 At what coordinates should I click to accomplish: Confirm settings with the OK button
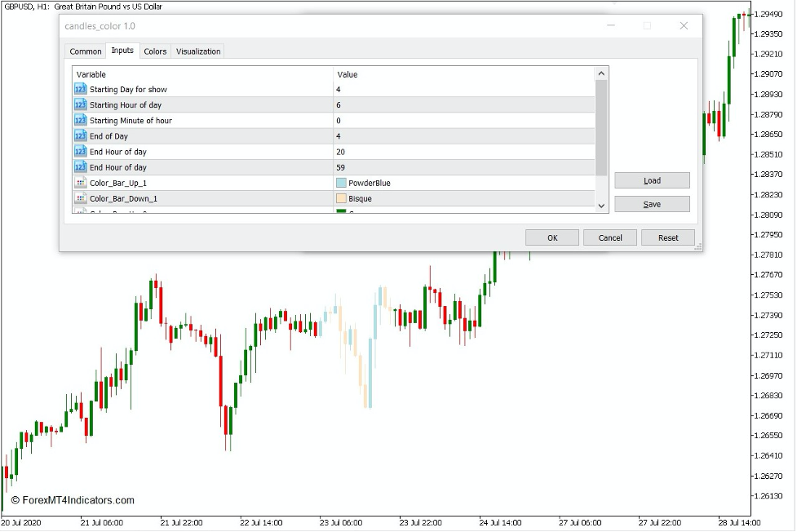coord(552,237)
